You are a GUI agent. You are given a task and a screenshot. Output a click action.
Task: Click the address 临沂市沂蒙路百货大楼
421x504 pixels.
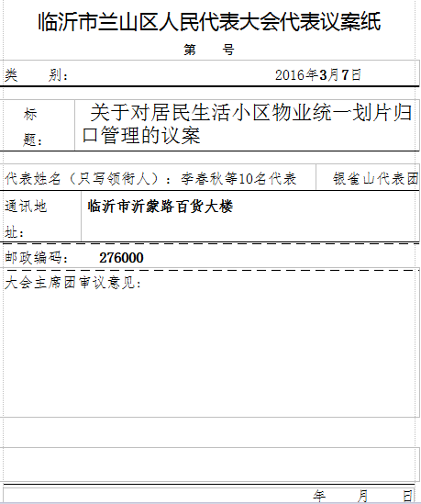[160, 206]
